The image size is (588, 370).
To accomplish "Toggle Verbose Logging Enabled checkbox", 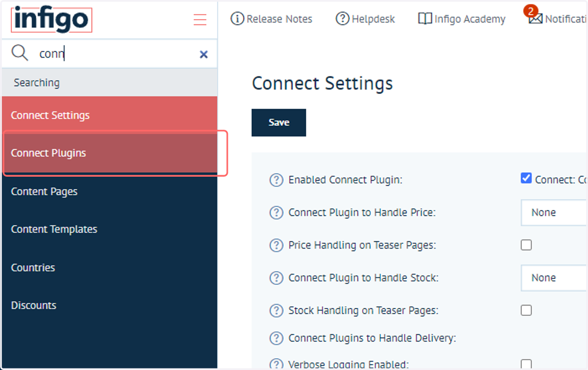I will [526, 364].
